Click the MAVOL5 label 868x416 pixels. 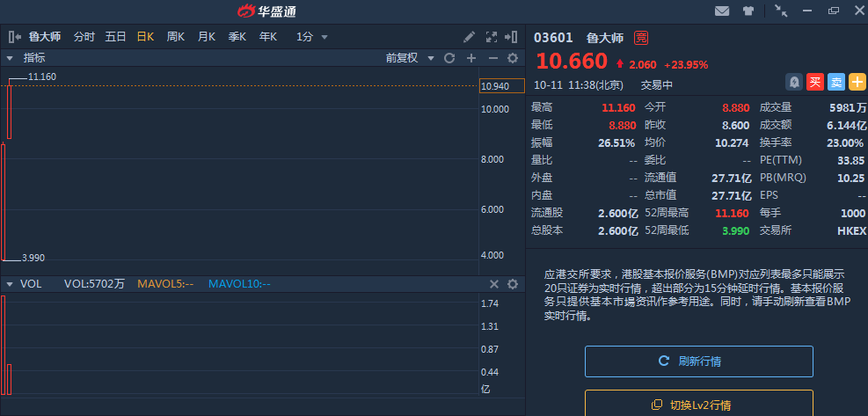[165, 284]
